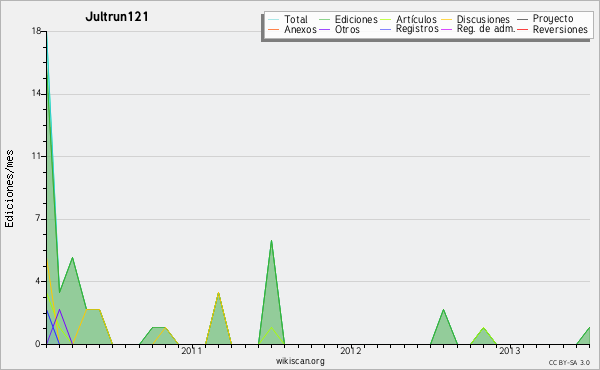Click the y-axis value 11
This screenshot has height=370, width=600.
(x=36, y=156)
